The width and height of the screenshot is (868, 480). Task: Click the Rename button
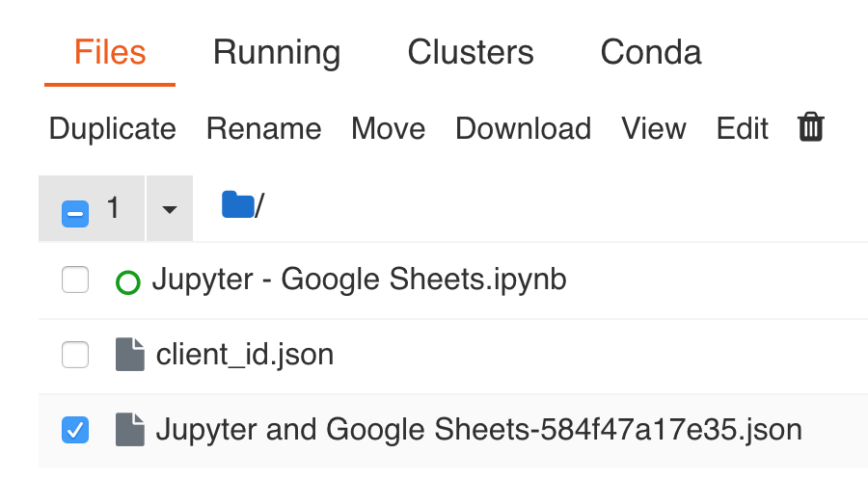[x=263, y=129]
